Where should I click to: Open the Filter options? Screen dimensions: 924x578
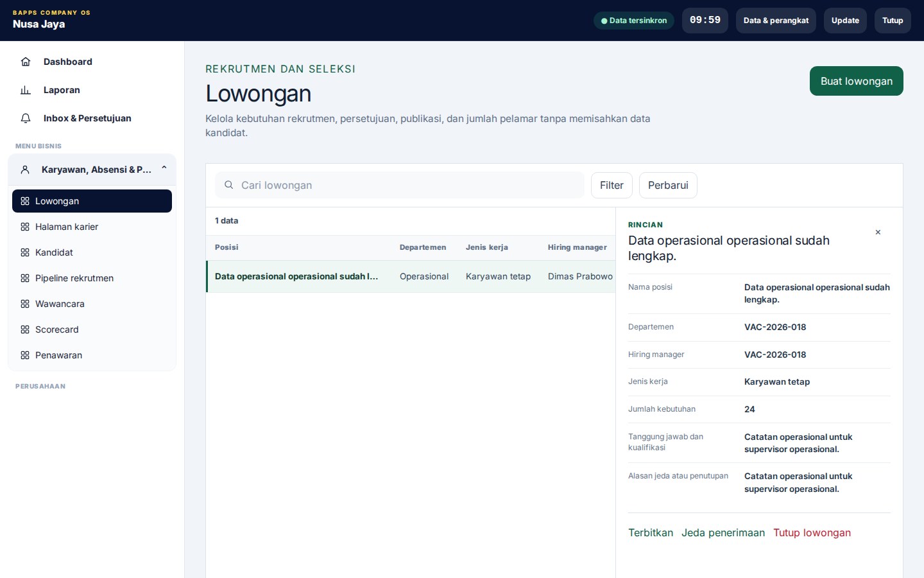click(x=612, y=185)
